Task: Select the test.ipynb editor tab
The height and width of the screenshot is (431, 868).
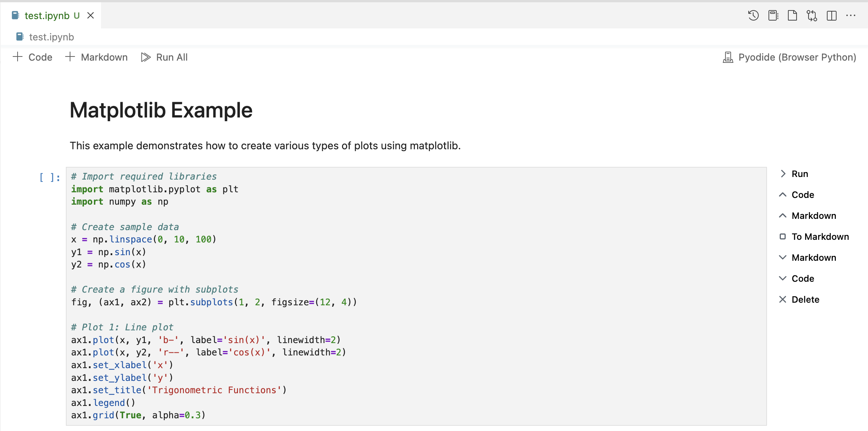Action: point(47,16)
